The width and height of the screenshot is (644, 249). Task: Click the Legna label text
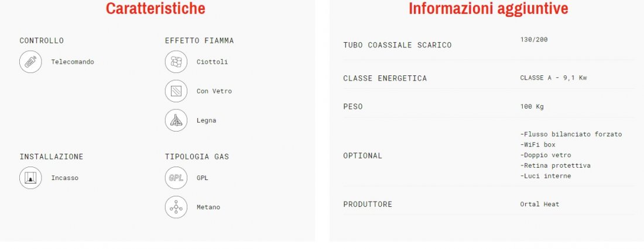206,120
